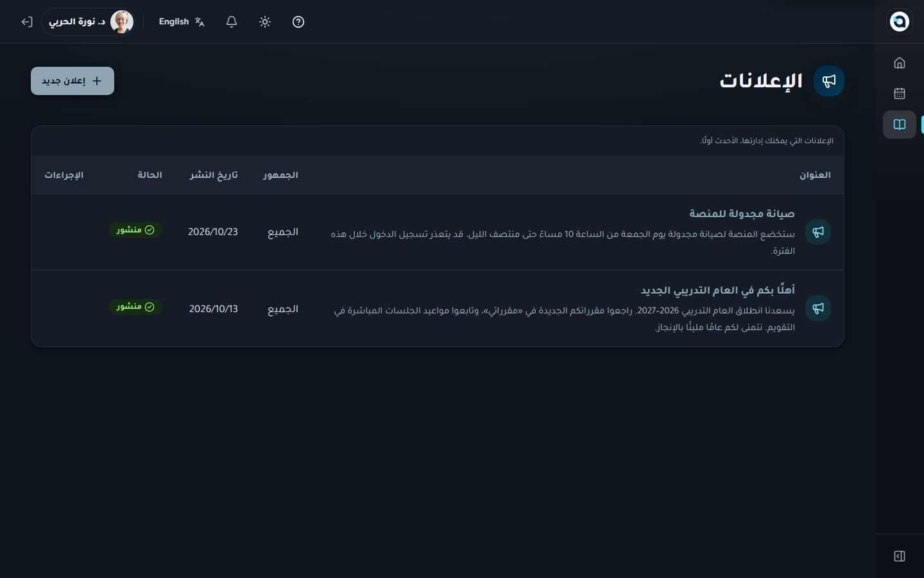Click the منشور badge in the صيانة مجدولة row
Image resolution: width=924 pixels, height=578 pixels.
(135, 230)
